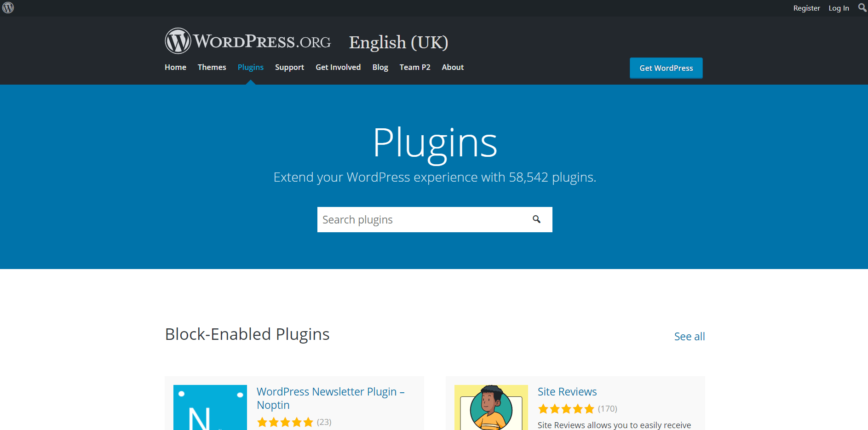The image size is (868, 430).
Task: Open the Site Reviews plugin page
Action: (x=567, y=391)
